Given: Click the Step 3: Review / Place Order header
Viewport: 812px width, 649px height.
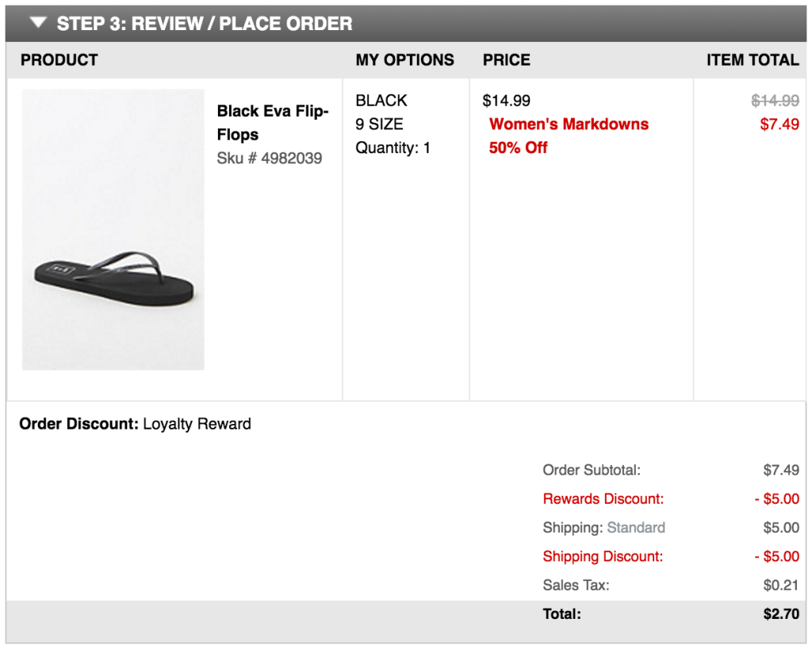Looking at the screenshot, I should [204, 24].
